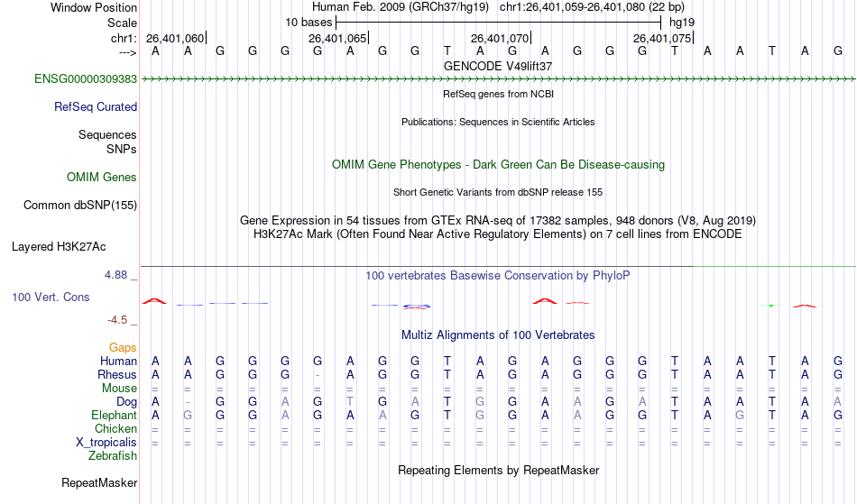Image resolution: width=857 pixels, height=504 pixels.
Task: Select the X_tropicalis species row label
Action: (x=106, y=443)
